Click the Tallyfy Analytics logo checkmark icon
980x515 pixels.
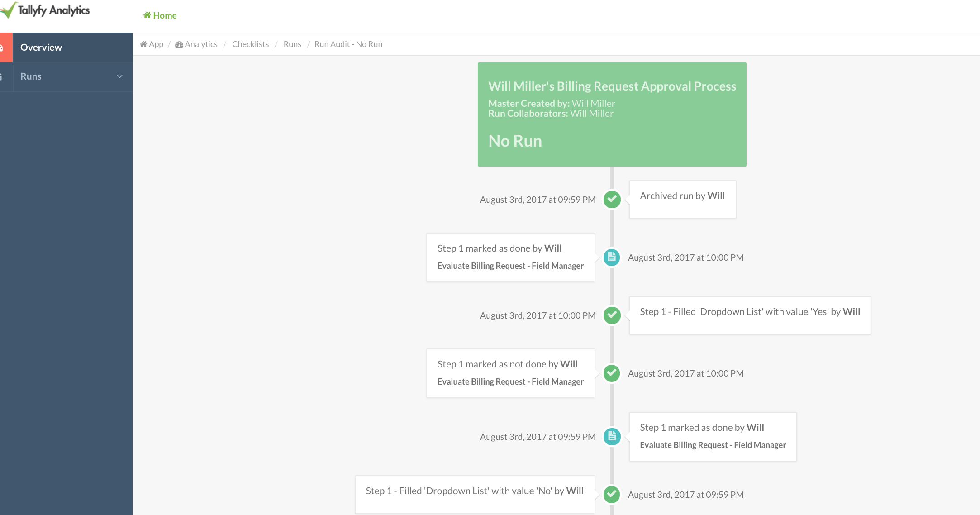coord(8,11)
